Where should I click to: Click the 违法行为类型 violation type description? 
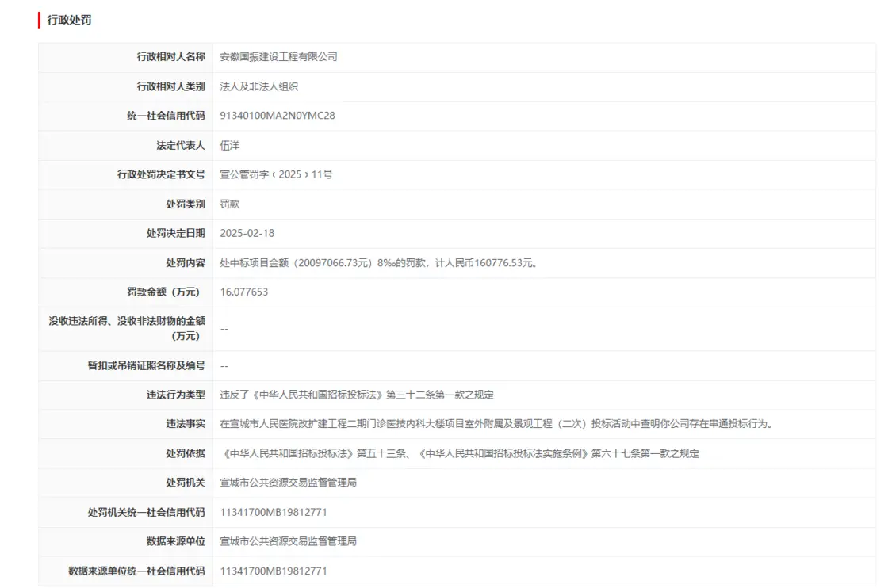(x=357, y=395)
